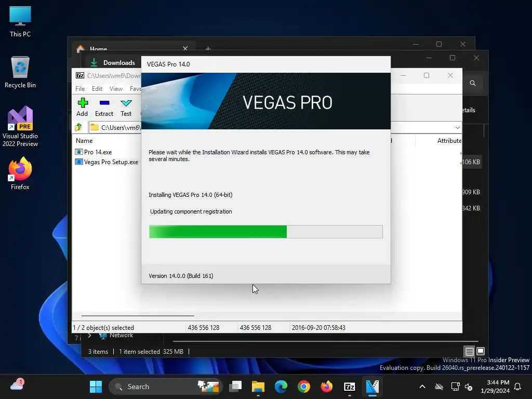Open the Windows Start menu
This screenshot has width=532, height=399.
(x=96, y=387)
